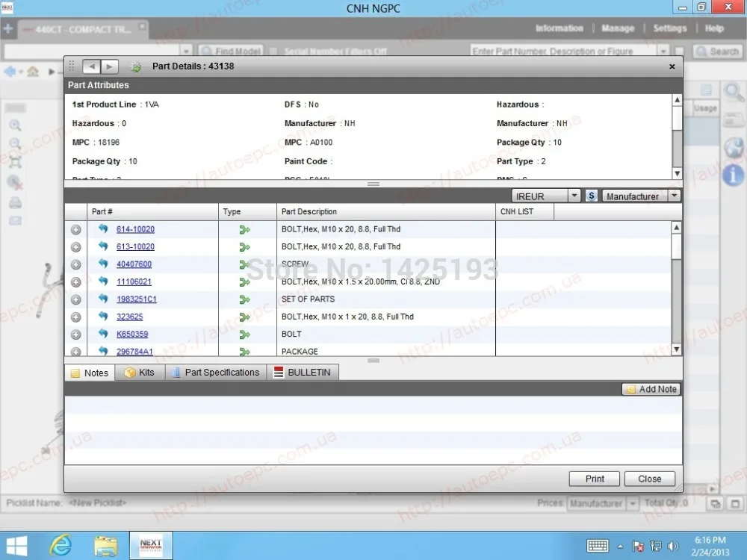Viewport: 747px width, 560px height.
Task: Click the Print button
Action: click(x=594, y=479)
